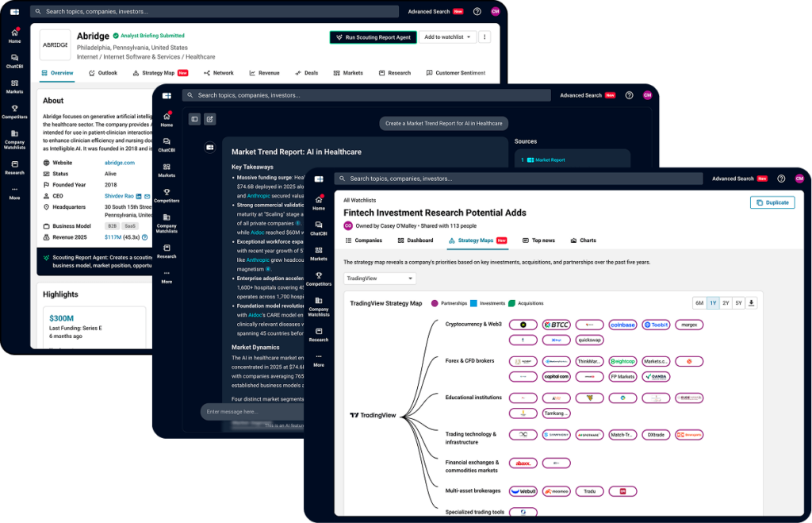
Task: Open Research in the watchlist window sidebar
Action: pyautogui.click(x=318, y=334)
